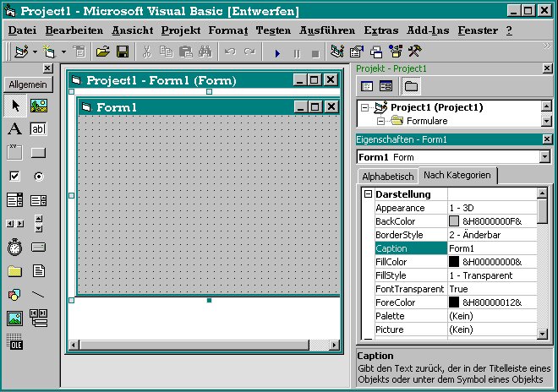
Task: Select the CheckBox control tool
Action: coord(14,176)
